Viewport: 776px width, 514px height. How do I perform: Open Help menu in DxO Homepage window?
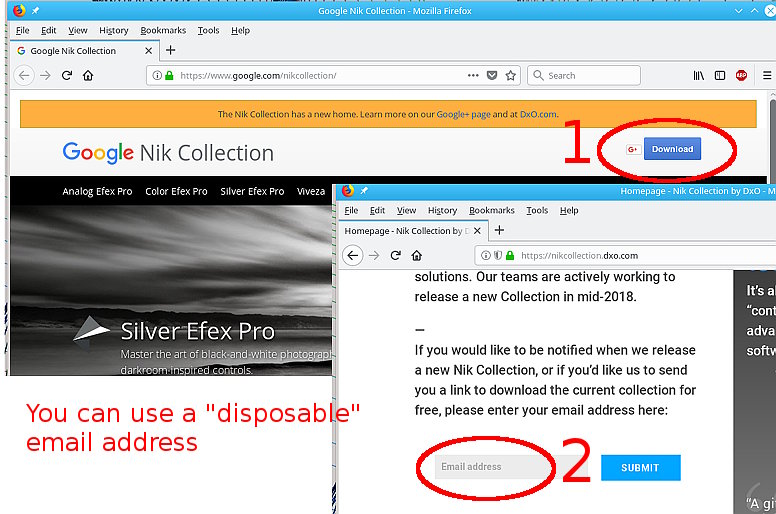tap(569, 210)
